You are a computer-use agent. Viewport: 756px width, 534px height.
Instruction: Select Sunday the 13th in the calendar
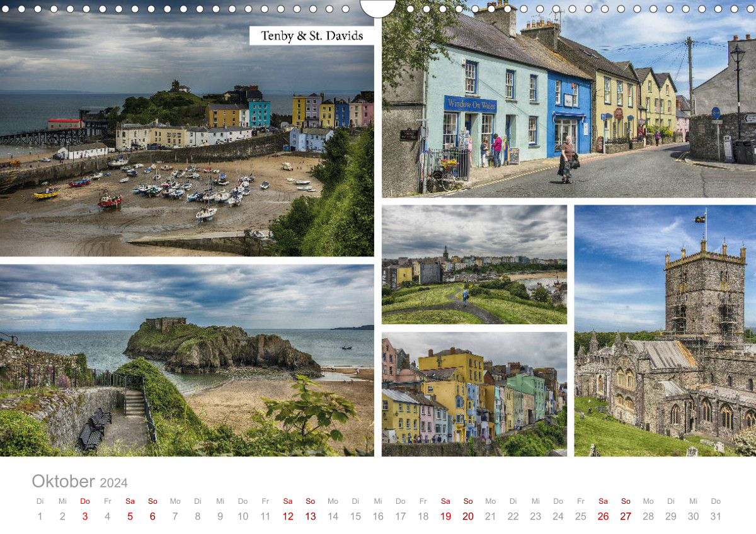tap(311, 516)
